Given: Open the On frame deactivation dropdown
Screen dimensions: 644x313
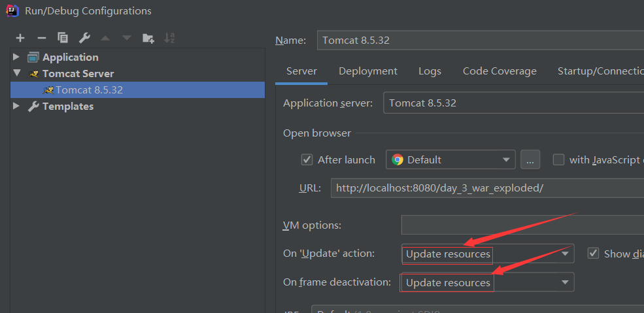Looking at the screenshot, I should click(x=487, y=282).
